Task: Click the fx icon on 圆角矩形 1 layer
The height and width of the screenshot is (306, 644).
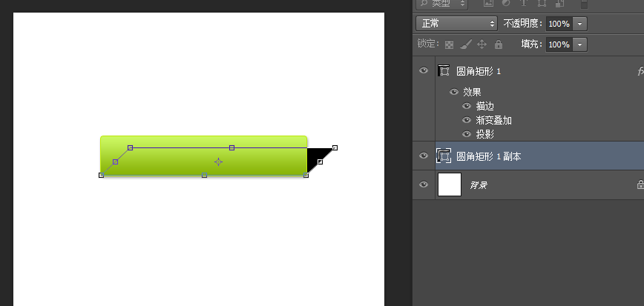Action: [640, 72]
